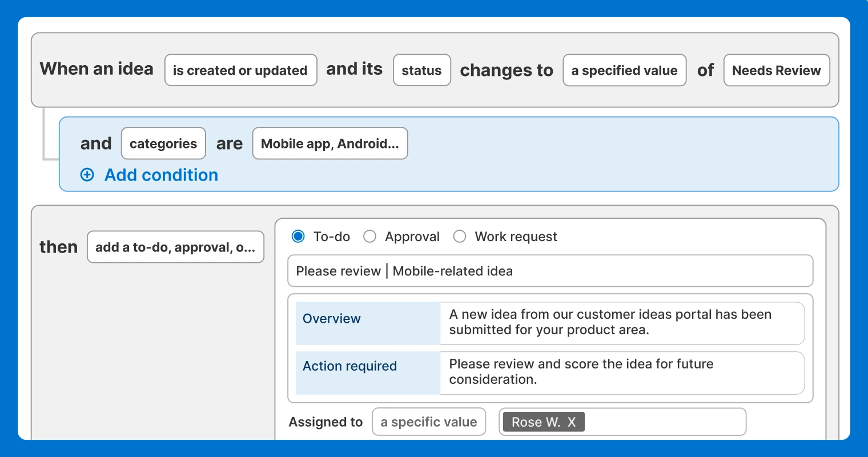This screenshot has height=457, width=868.
Task: Open the 'add a to-do, approval, o...' action dropdown
Action: tap(175, 247)
